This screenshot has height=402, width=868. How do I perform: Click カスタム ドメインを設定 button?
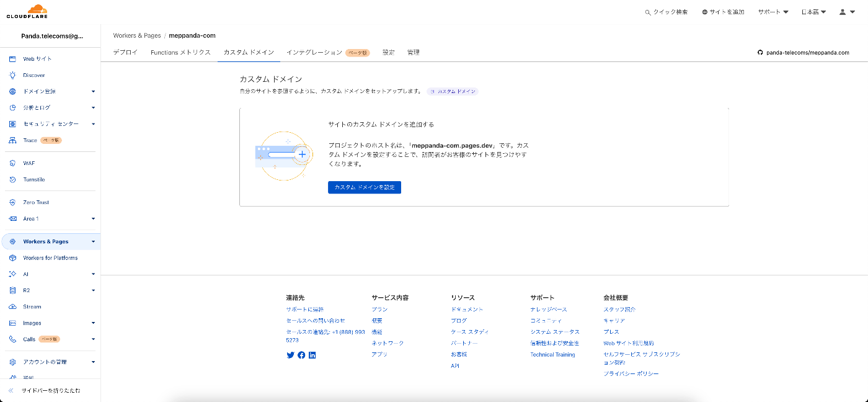[x=365, y=187]
